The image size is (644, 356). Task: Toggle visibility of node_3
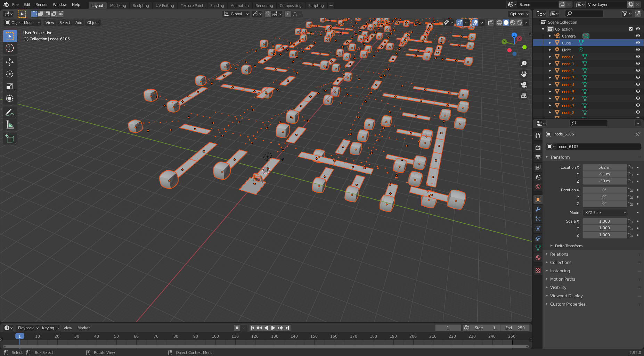(x=638, y=77)
